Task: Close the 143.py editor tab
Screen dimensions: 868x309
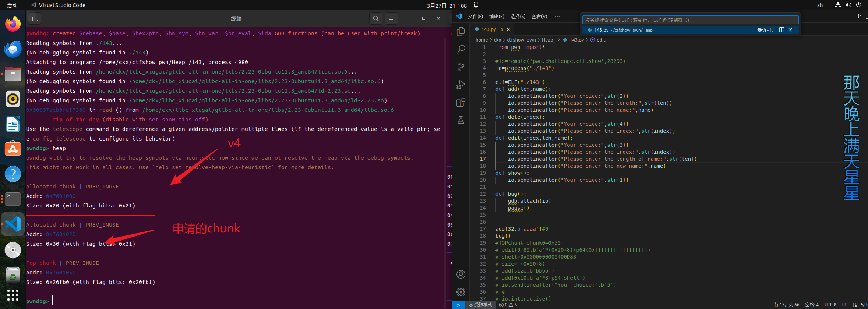Action: click(508, 29)
